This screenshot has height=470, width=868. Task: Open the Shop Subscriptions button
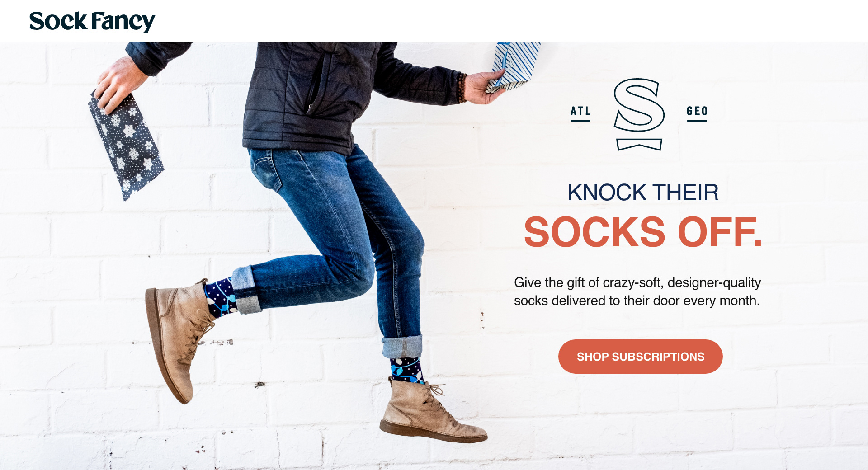[640, 357]
